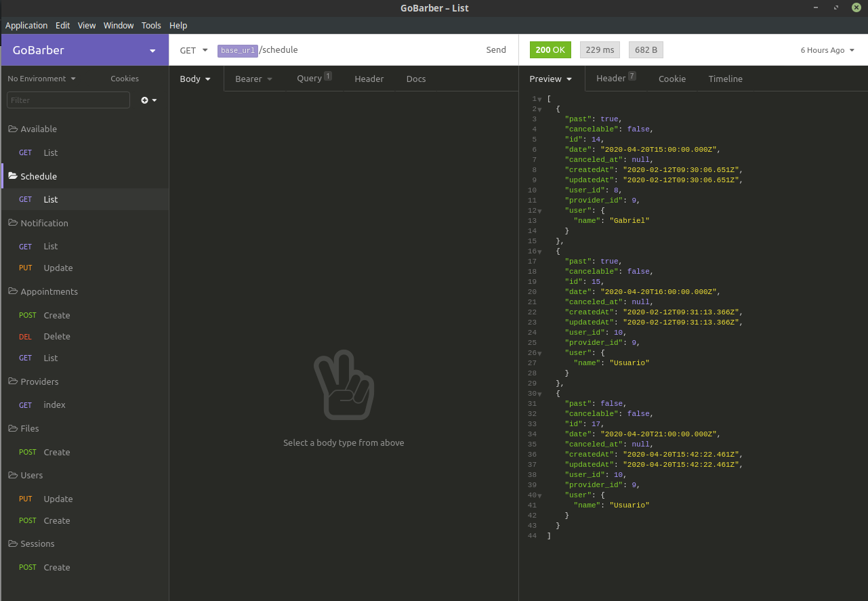The height and width of the screenshot is (601, 868).
Task: Switch to the Docs tab
Action: [x=416, y=79]
